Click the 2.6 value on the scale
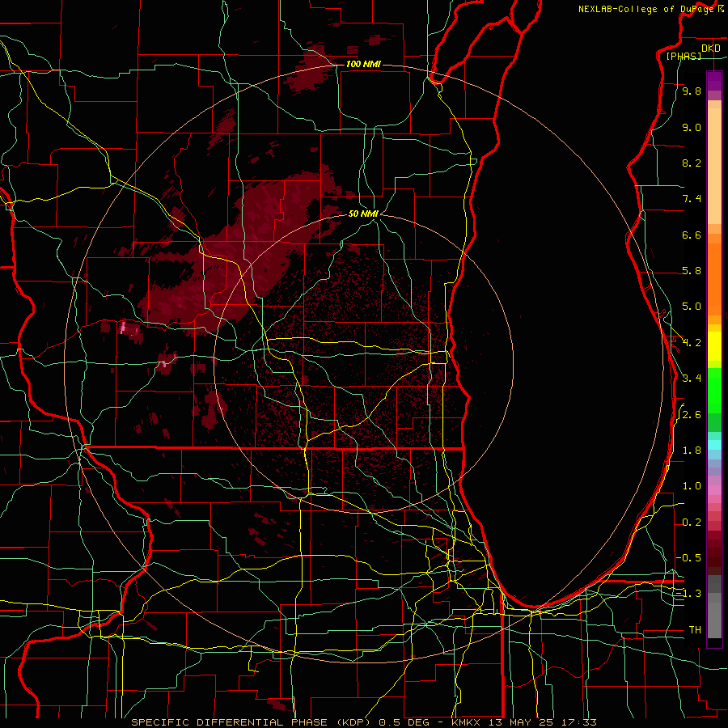Viewport: 728px width, 728px height. click(692, 415)
